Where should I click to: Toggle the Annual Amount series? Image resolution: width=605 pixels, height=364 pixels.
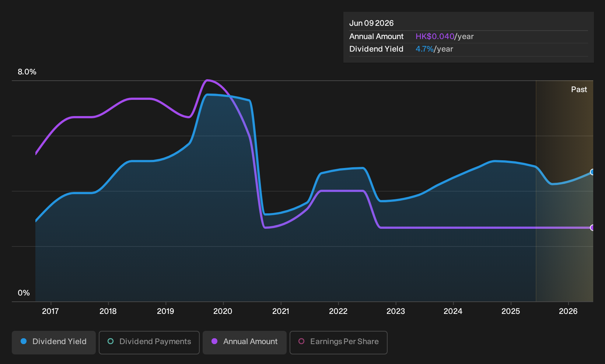(245, 342)
